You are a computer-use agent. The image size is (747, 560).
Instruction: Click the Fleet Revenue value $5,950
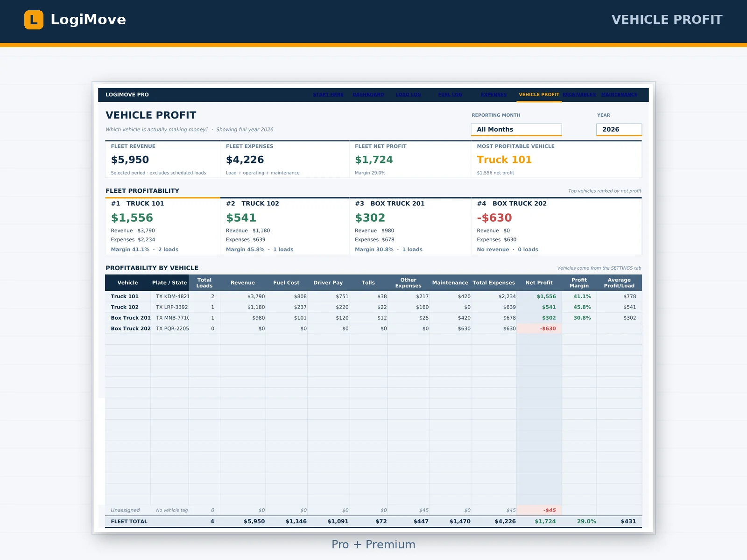(130, 160)
